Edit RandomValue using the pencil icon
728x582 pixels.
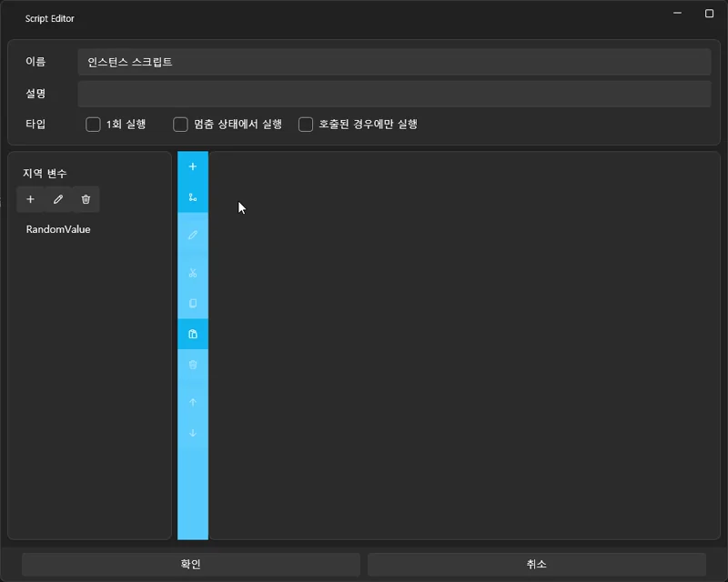click(57, 199)
